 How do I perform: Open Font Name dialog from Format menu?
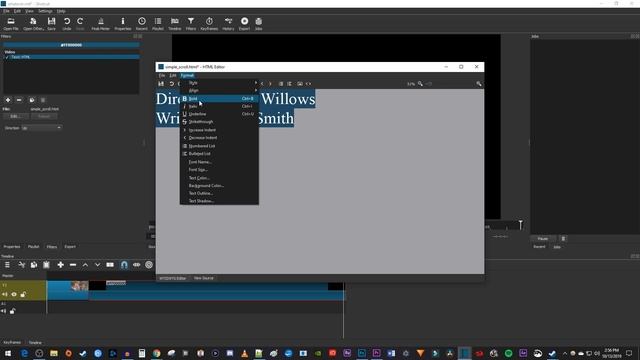(219, 162)
